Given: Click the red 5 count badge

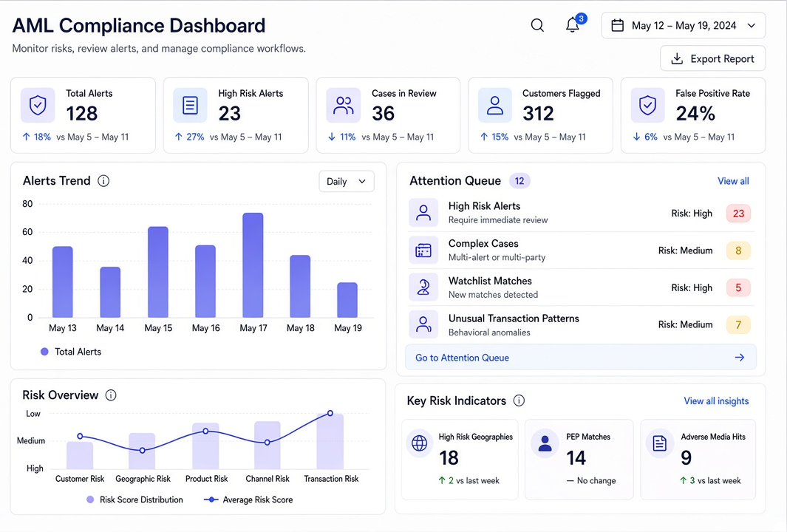Looking at the screenshot, I should (x=738, y=287).
